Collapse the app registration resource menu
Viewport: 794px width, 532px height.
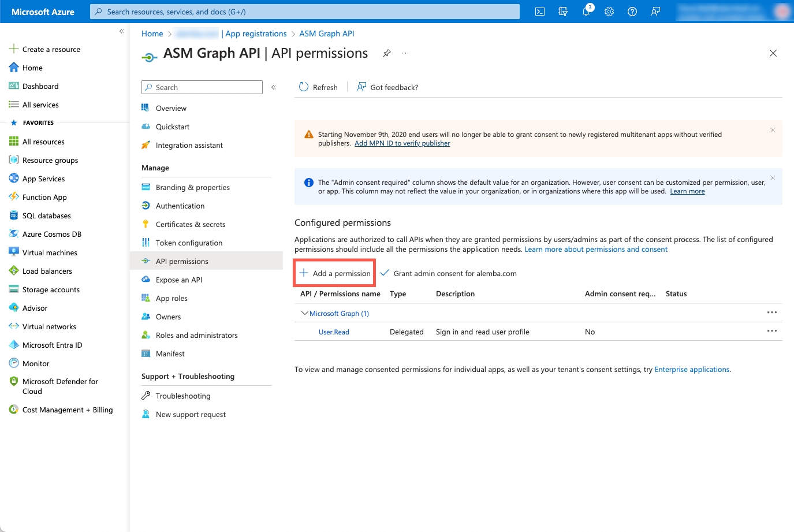click(274, 87)
